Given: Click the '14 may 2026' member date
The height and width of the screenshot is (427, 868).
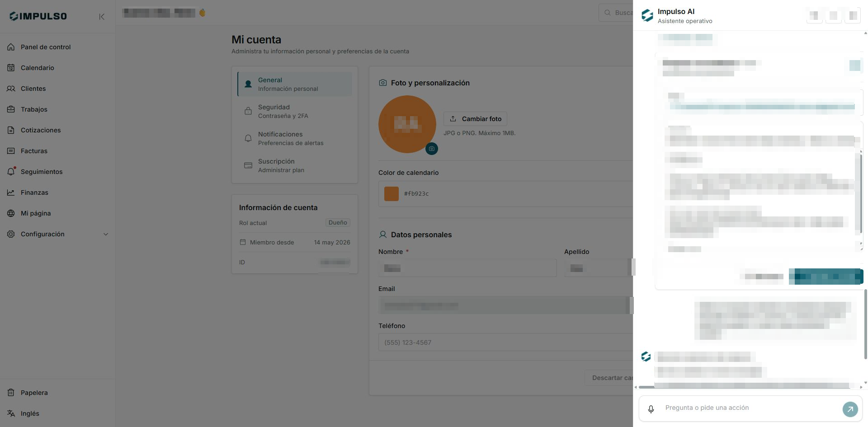Looking at the screenshot, I should click(332, 243).
